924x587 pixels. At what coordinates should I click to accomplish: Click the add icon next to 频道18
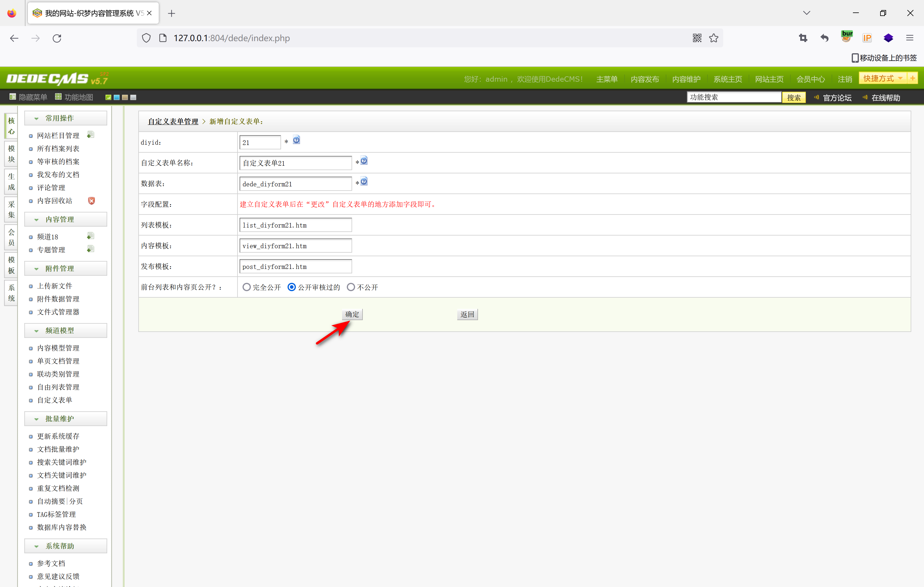(91, 236)
